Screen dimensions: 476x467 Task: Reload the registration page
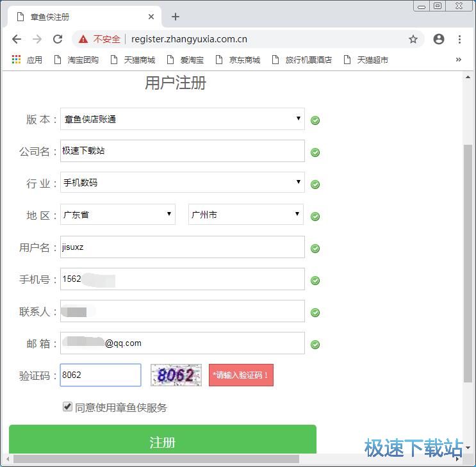click(x=58, y=39)
